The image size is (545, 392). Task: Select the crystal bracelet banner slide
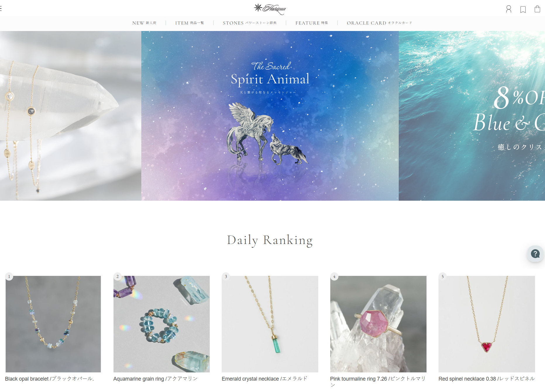click(x=71, y=116)
